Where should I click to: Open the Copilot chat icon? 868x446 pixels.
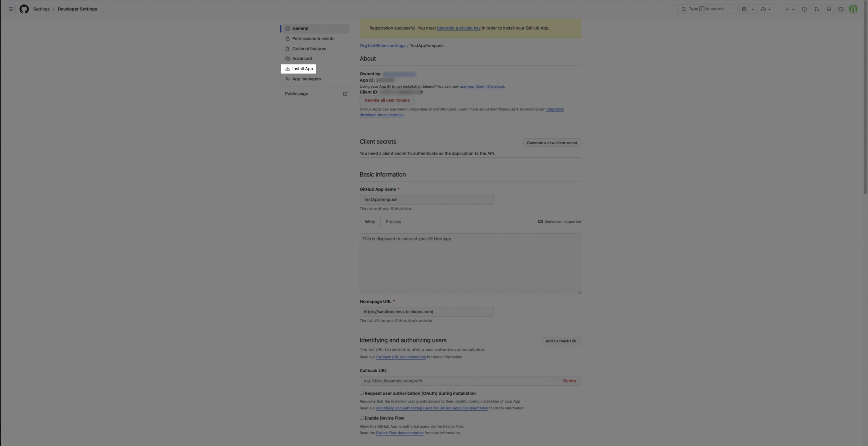coord(744,9)
